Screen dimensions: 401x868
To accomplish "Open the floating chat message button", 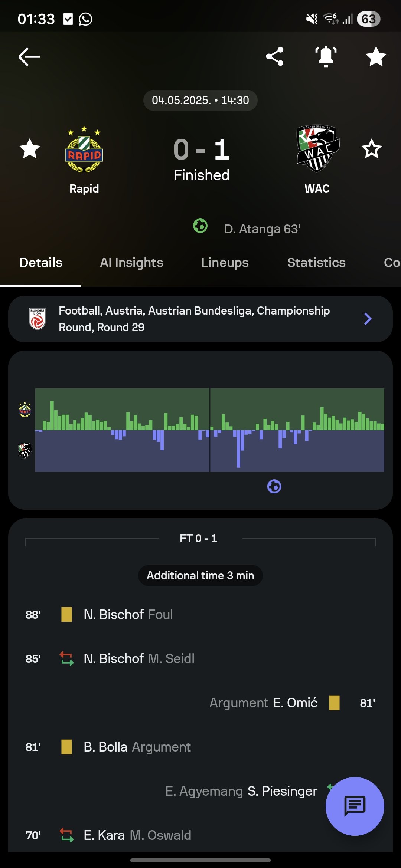I will (x=355, y=806).
